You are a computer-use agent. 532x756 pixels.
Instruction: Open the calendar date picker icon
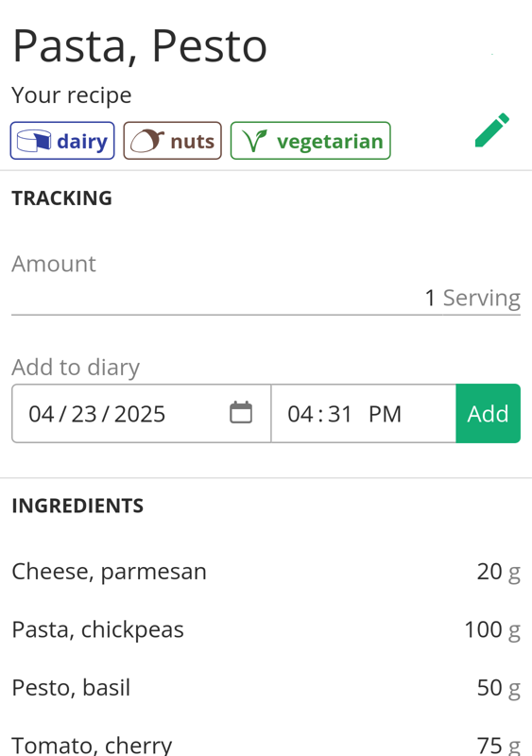[241, 413]
